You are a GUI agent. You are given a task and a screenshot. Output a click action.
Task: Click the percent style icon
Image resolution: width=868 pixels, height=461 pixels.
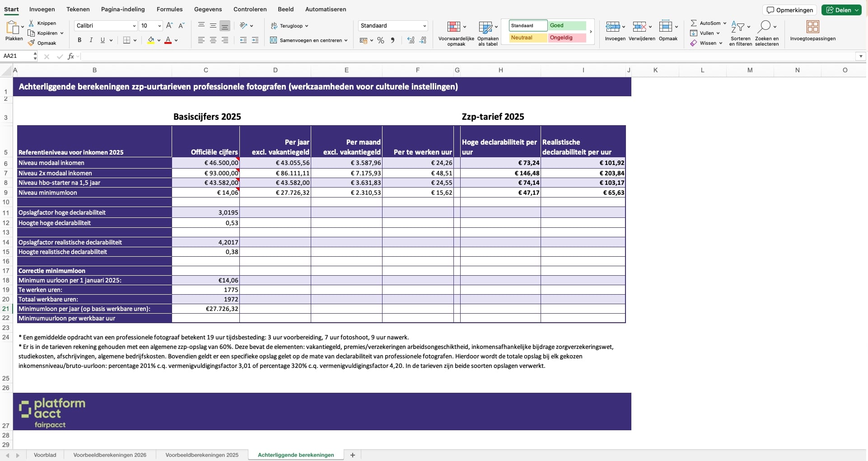[x=381, y=40]
